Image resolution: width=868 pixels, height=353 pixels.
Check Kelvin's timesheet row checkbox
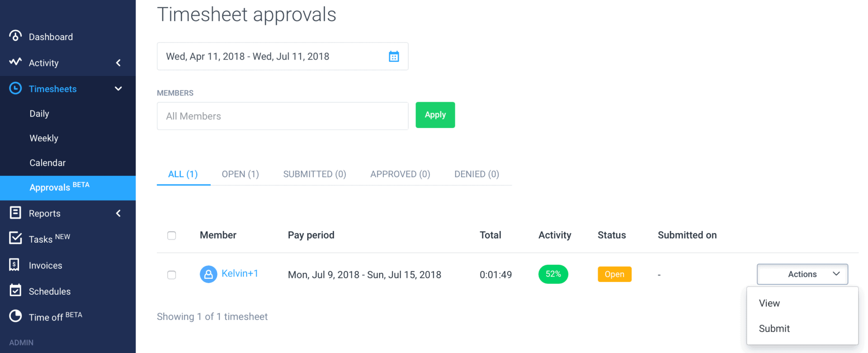point(171,274)
